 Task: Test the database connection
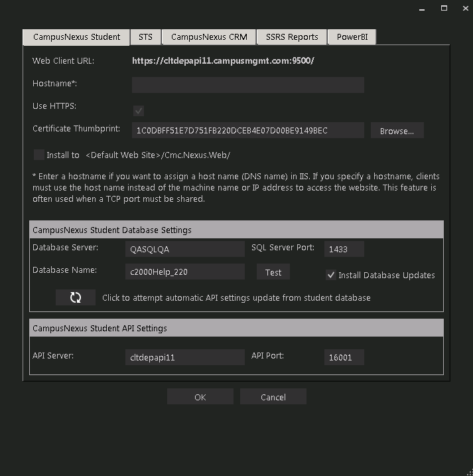coord(273,272)
